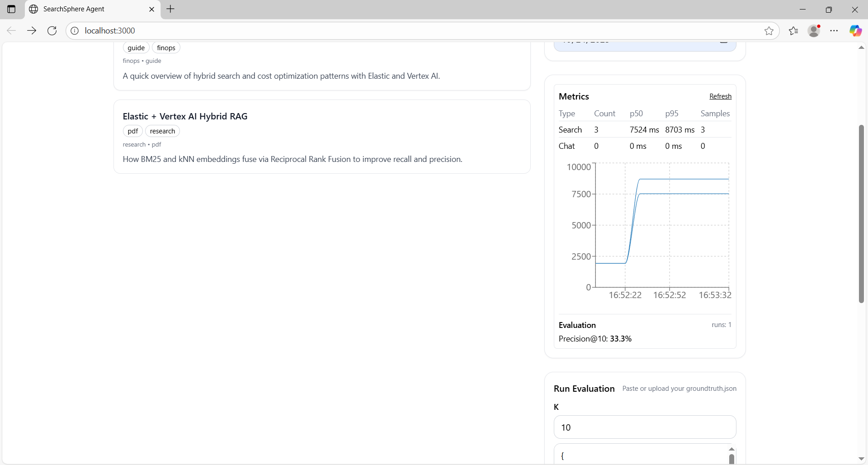Screen dimensions: 868x465
Task: Click the page scrollbar up arrow
Action: (861, 47)
